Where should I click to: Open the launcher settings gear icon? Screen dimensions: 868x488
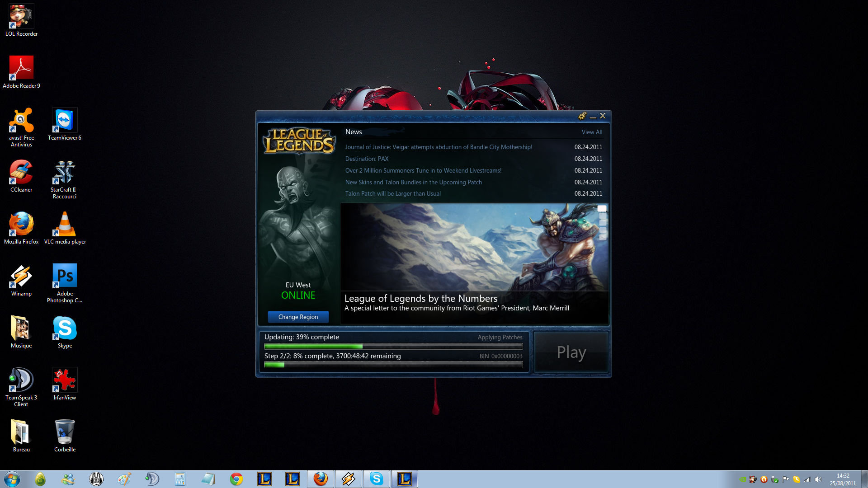(x=582, y=116)
